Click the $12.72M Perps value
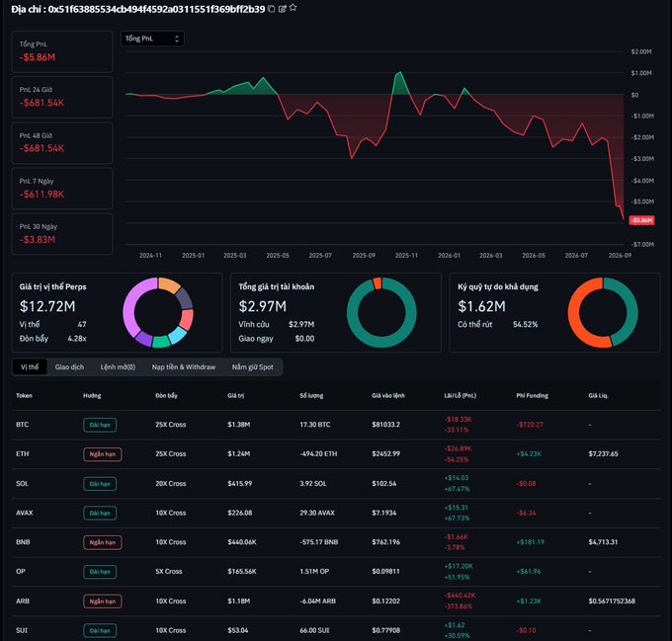 point(47,306)
